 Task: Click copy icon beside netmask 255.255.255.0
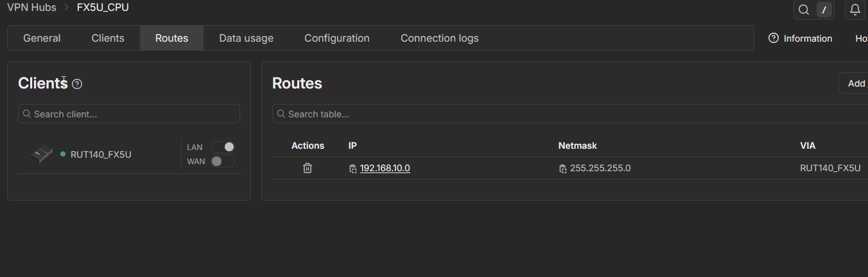[562, 169]
